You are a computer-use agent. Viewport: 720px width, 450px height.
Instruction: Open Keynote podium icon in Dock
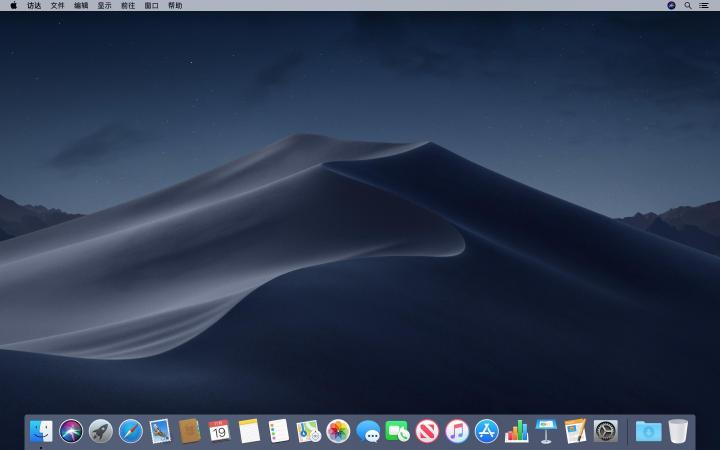point(546,431)
